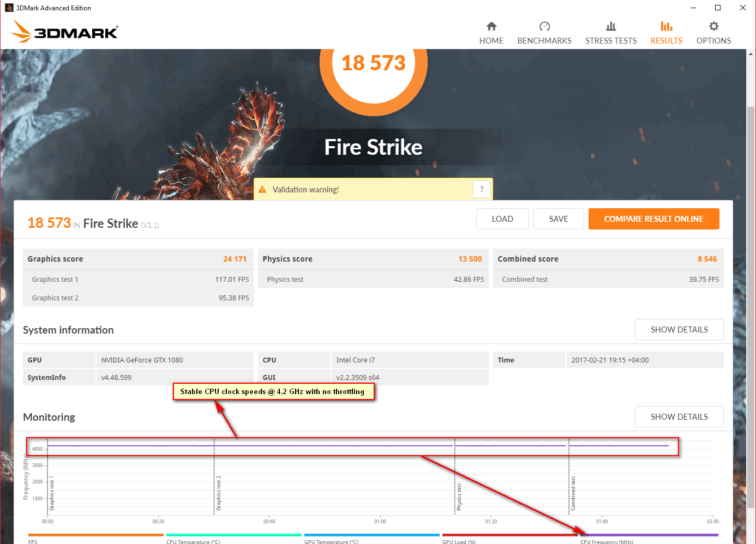Open Options with the gear icon
756x544 pixels.
pyautogui.click(x=713, y=26)
